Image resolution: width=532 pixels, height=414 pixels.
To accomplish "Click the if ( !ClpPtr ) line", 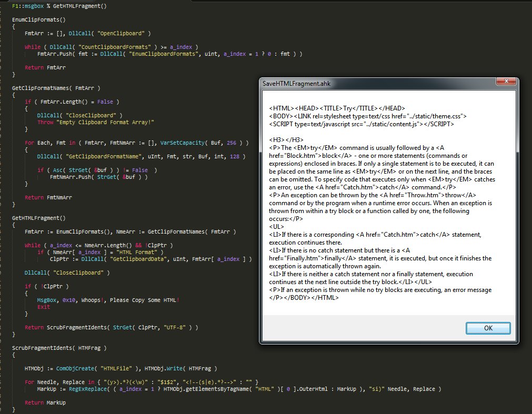I will click(46, 287).
